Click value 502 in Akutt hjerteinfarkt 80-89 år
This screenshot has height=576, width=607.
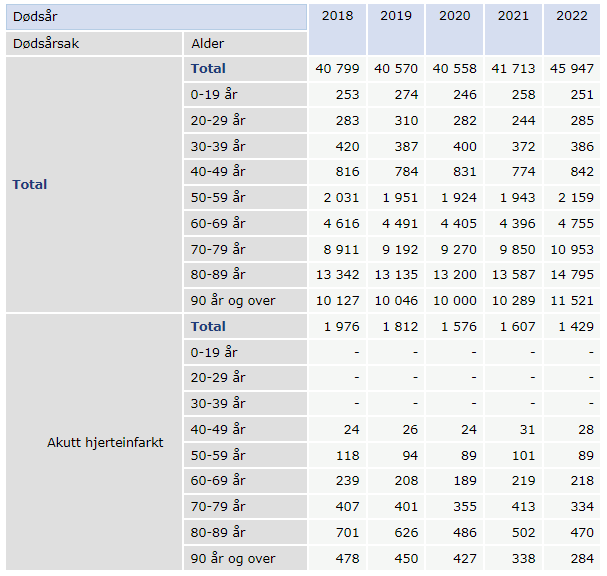point(523,532)
